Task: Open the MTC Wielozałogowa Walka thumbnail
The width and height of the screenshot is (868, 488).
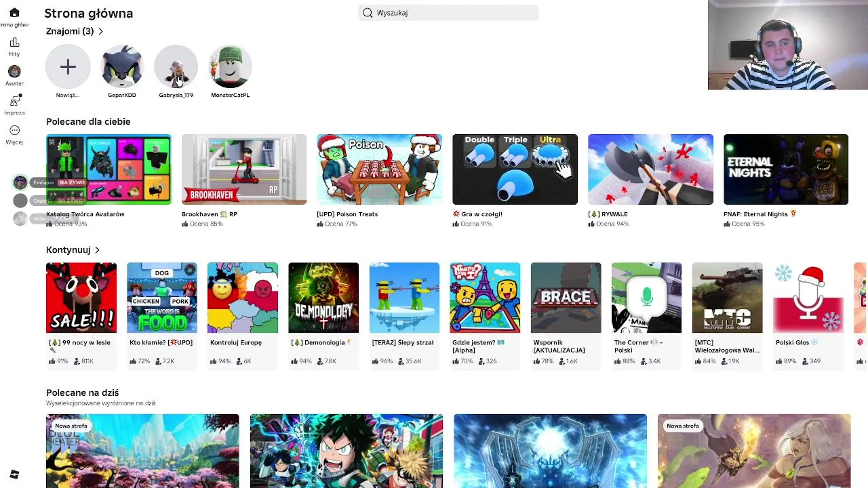Action: (x=728, y=298)
